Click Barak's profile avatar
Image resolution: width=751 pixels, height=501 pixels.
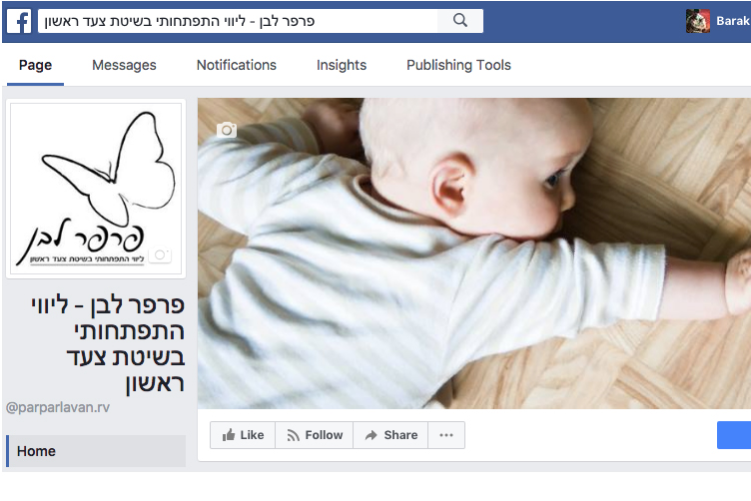(698, 21)
